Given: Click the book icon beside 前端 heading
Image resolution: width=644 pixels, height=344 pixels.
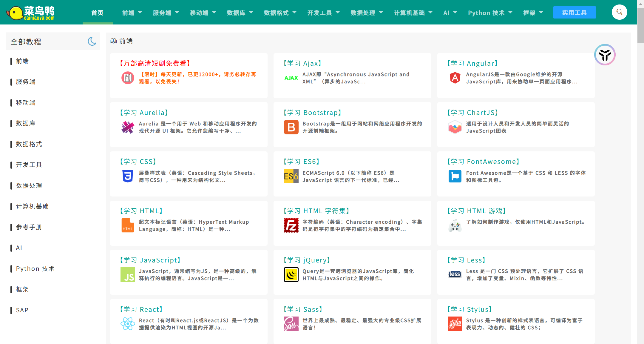Looking at the screenshot, I should [113, 41].
